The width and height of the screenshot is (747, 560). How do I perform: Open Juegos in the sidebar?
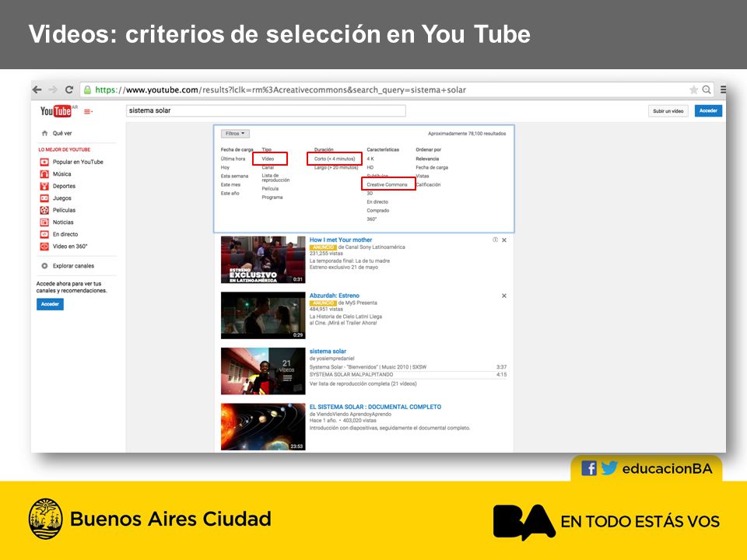point(62,198)
